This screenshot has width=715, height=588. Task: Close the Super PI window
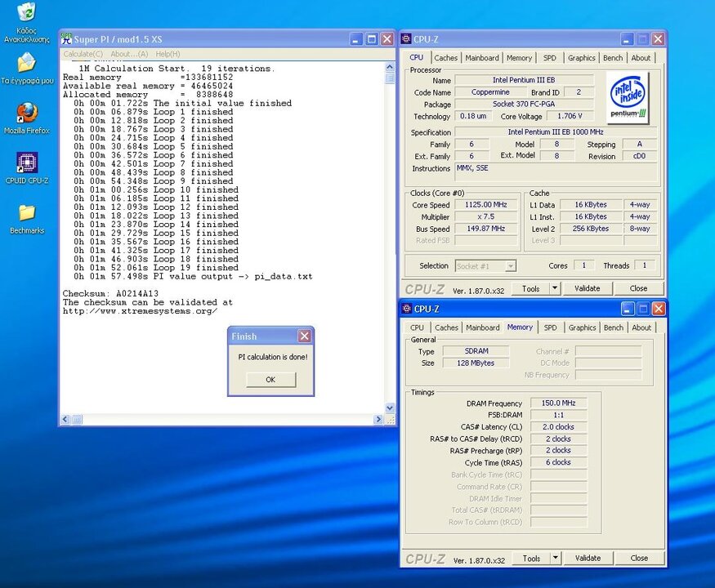point(387,39)
